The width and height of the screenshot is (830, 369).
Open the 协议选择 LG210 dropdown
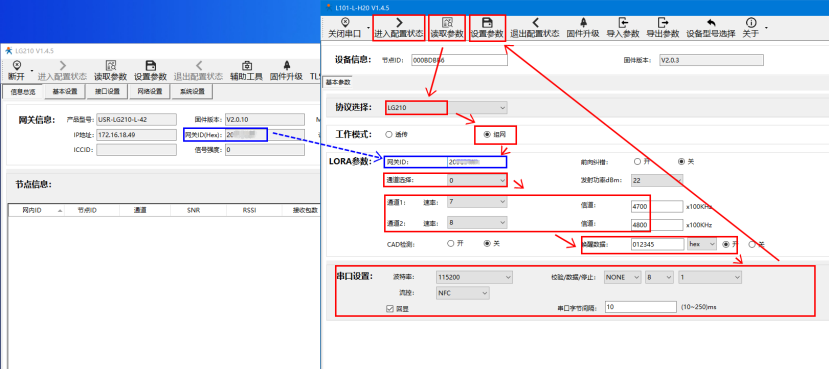(x=446, y=107)
